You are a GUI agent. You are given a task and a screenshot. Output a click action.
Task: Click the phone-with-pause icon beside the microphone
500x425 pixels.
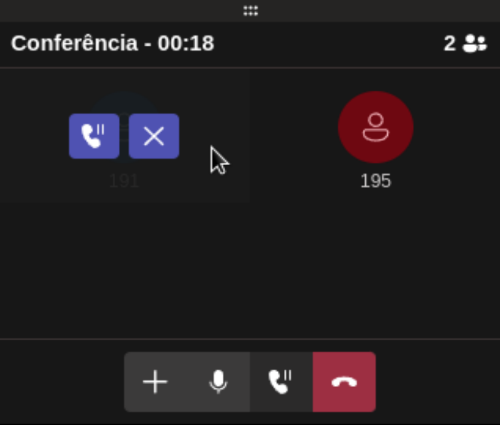(280, 382)
